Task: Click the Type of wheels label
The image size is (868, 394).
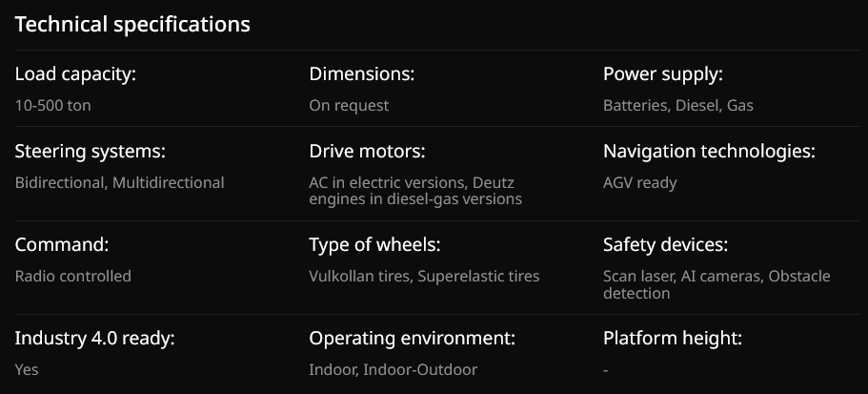Action: pos(374,245)
